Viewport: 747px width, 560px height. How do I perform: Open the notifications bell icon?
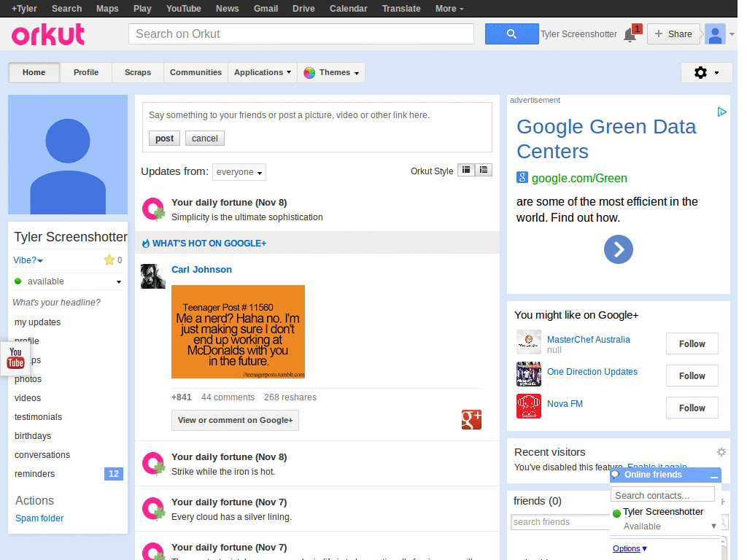(630, 35)
